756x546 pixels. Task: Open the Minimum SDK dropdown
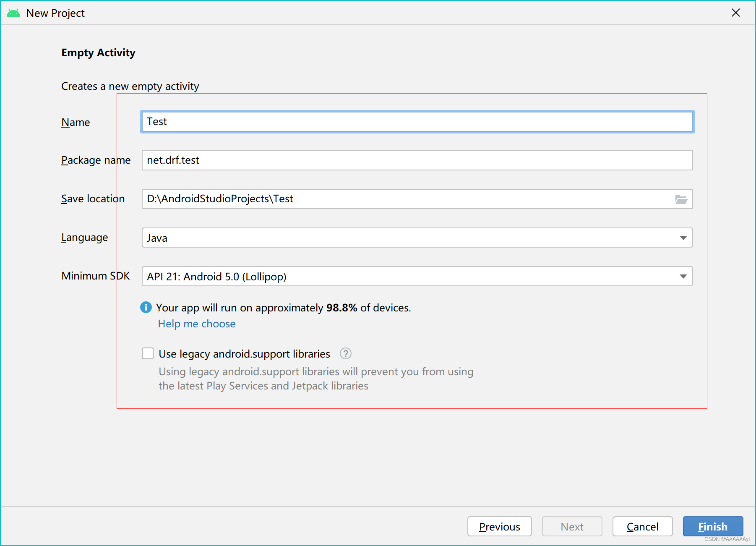click(x=417, y=276)
